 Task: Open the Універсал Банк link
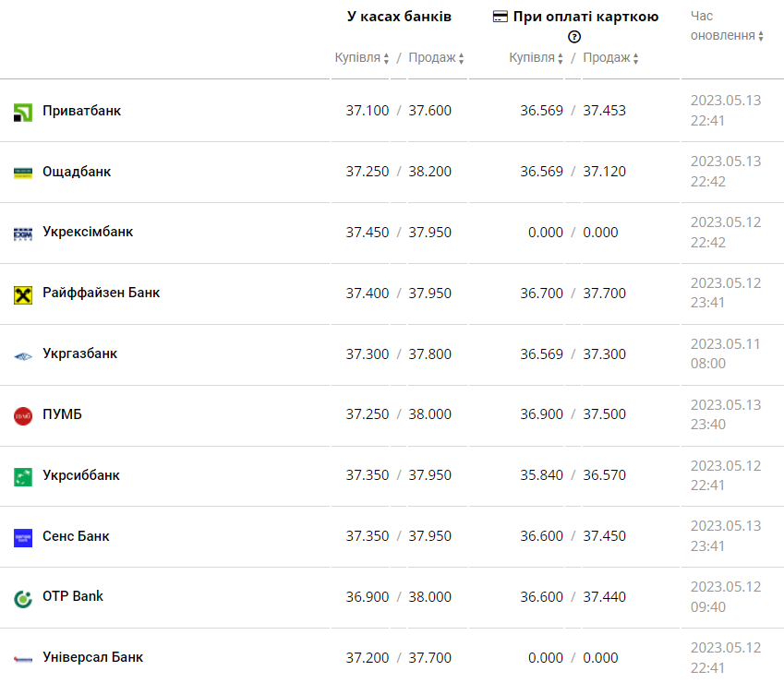pyautogui.click(x=92, y=657)
